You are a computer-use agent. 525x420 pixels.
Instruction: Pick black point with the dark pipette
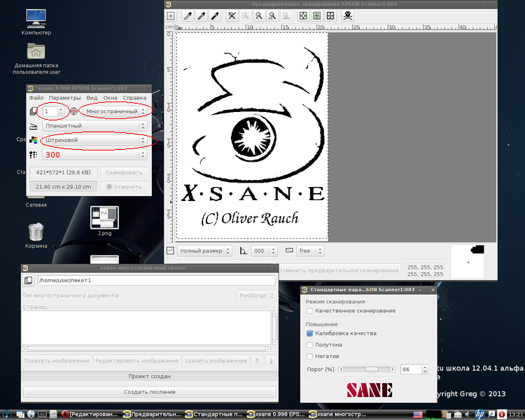[x=215, y=15]
